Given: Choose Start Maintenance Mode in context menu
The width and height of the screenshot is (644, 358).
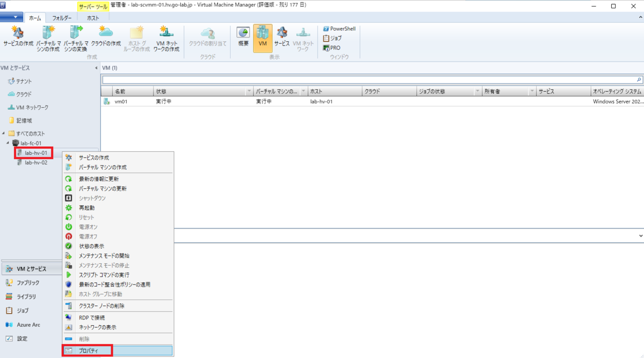Looking at the screenshot, I should click(118, 256).
